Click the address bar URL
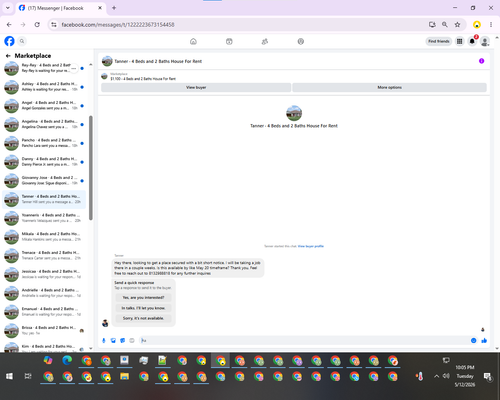 (118, 25)
